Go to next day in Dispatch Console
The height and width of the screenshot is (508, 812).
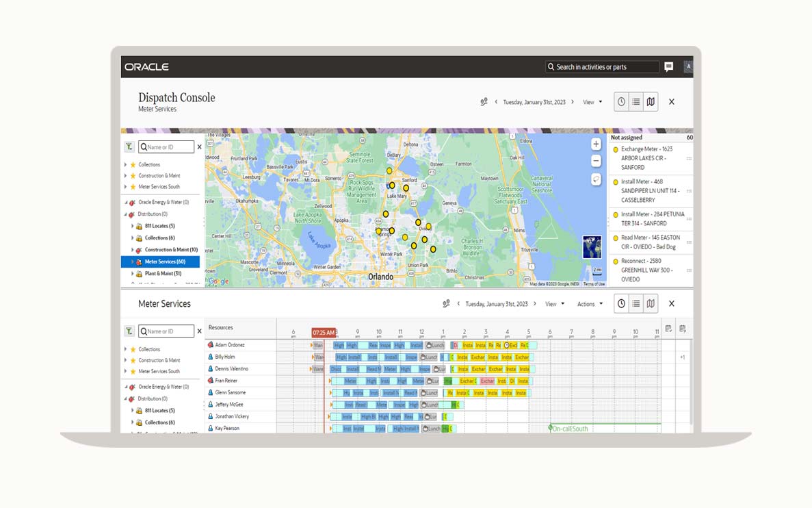click(573, 102)
